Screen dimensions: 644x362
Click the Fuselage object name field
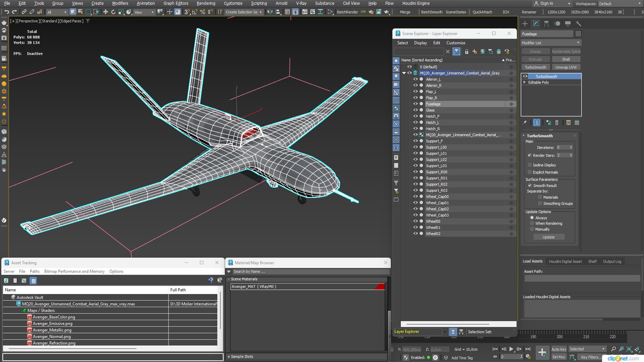click(547, 34)
